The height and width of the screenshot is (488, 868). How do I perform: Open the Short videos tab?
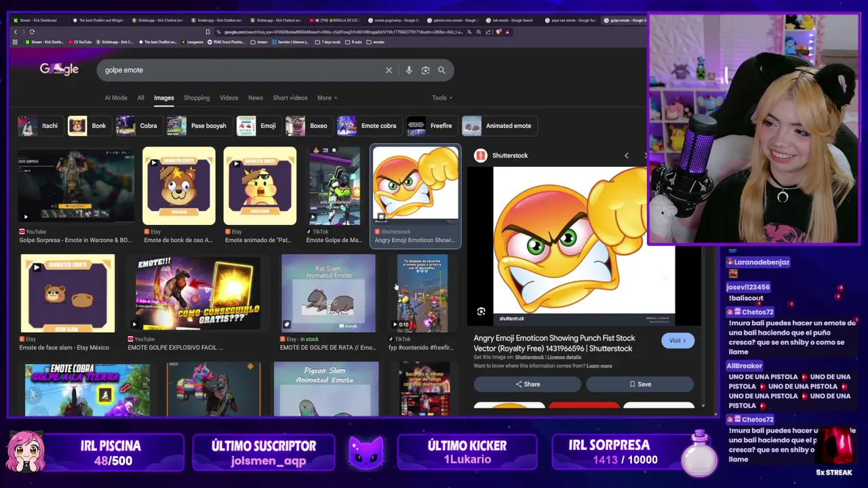[x=290, y=98]
